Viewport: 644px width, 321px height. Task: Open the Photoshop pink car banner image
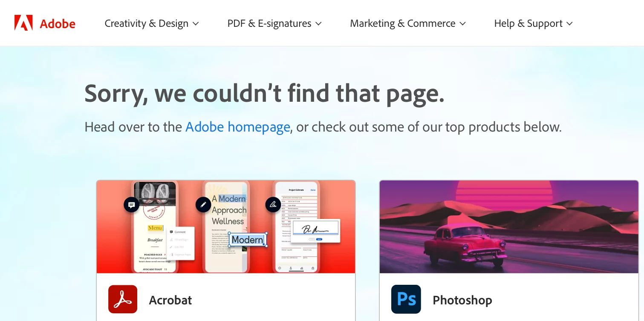tap(509, 226)
